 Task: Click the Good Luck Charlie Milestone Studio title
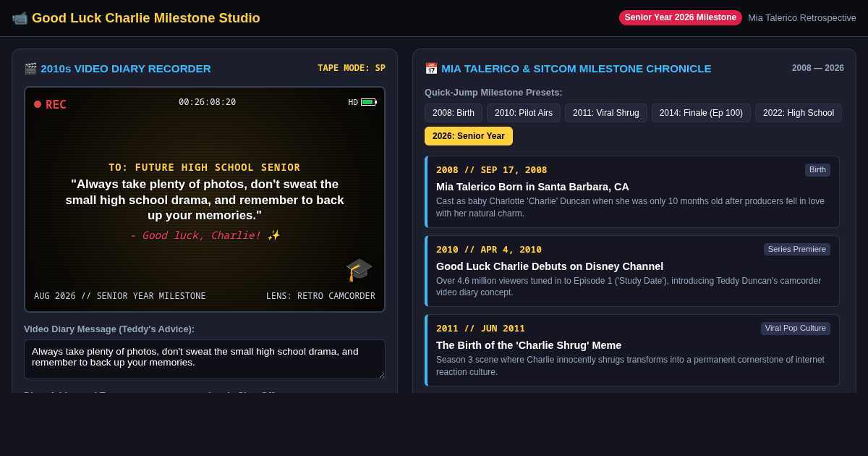point(146,18)
